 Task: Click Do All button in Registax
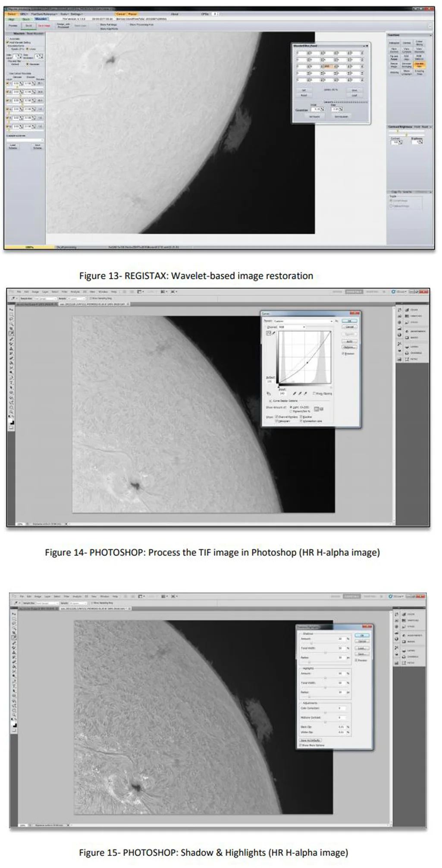coord(28,26)
